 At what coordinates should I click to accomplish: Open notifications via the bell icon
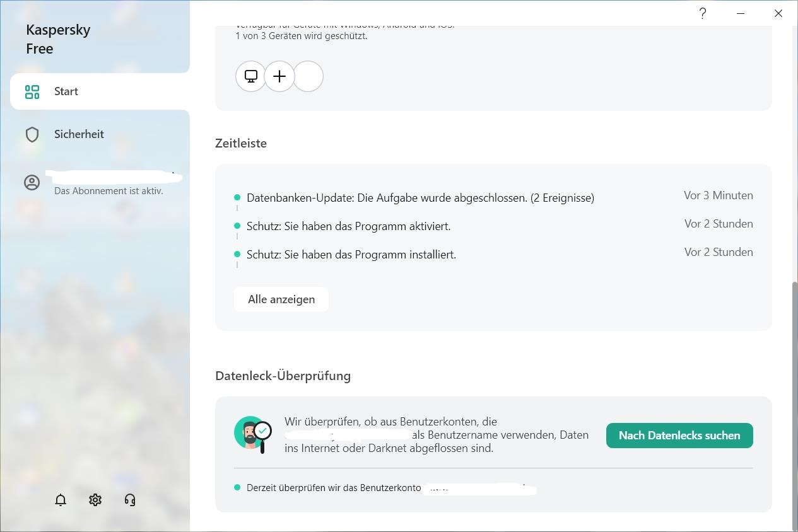click(61, 500)
